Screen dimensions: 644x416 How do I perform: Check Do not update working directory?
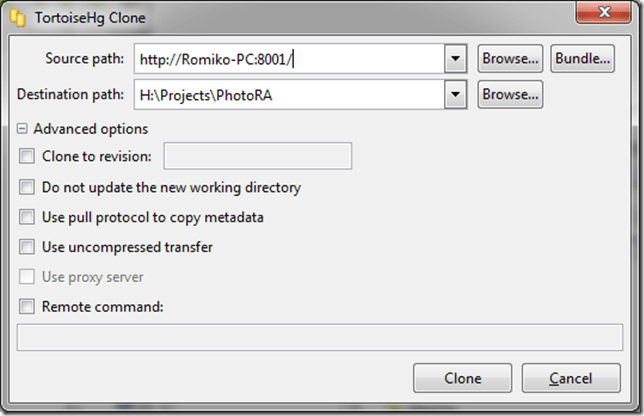27,187
